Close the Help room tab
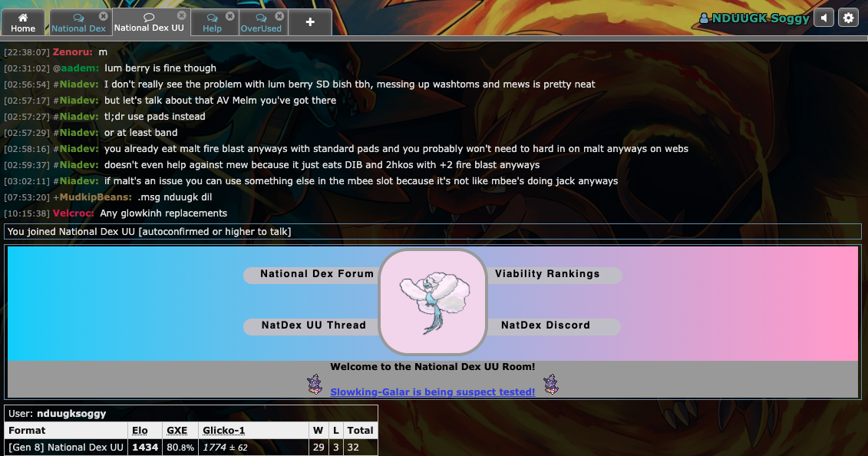868x456 pixels. click(230, 16)
